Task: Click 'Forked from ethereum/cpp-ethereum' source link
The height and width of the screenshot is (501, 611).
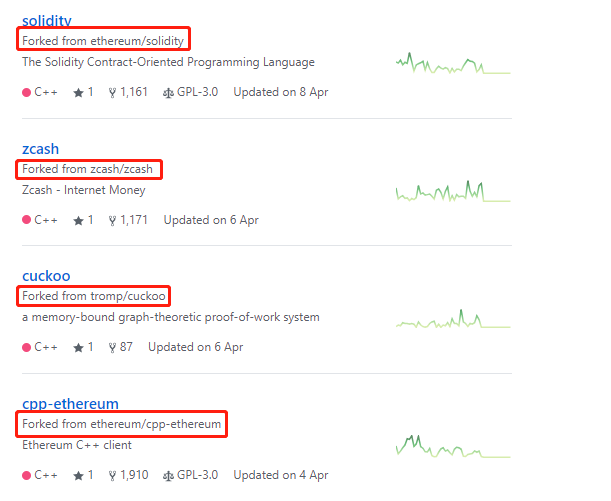Action: [121, 424]
